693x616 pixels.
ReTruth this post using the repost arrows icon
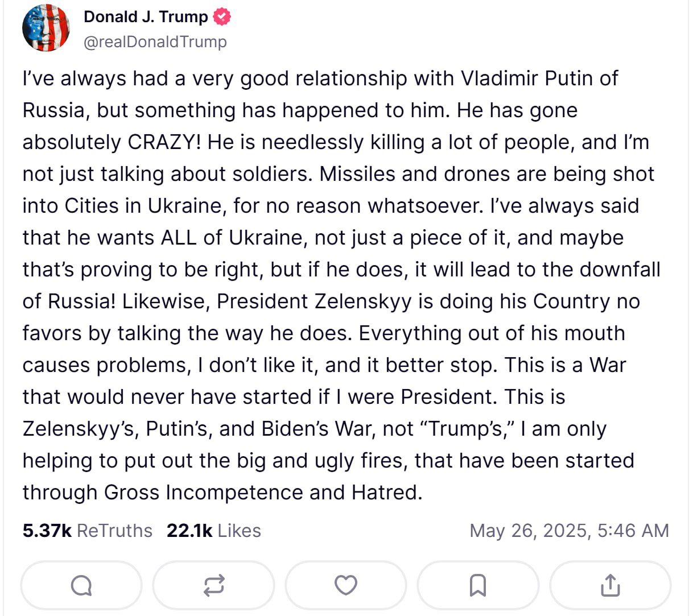tap(214, 585)
